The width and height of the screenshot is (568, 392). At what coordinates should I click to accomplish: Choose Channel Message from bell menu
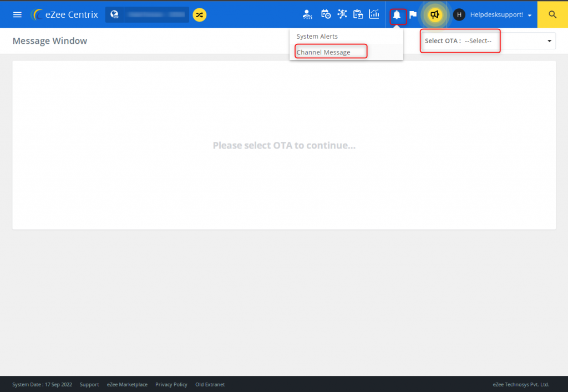pos(346,52)
